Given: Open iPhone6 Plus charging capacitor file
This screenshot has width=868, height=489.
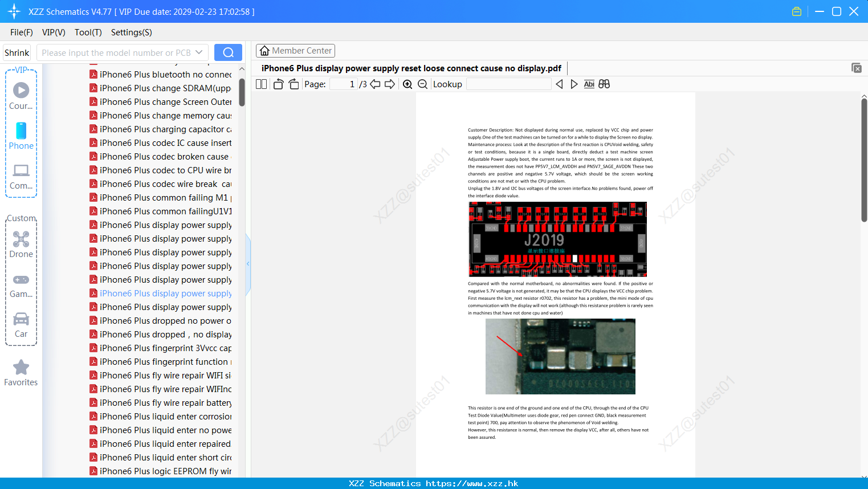Looking at the screenshot, I should [x=161, y=129].
